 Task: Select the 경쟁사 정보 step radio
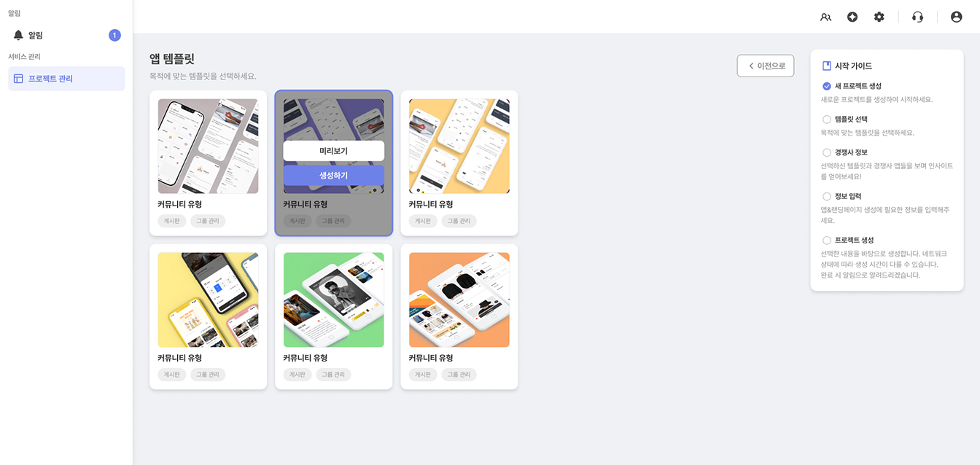coord(827,152)
